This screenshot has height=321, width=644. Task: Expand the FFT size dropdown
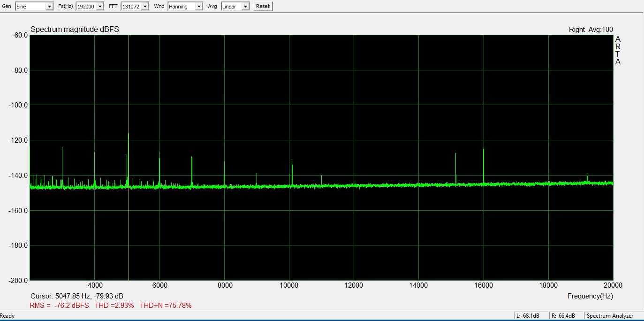tap(135, 7)
